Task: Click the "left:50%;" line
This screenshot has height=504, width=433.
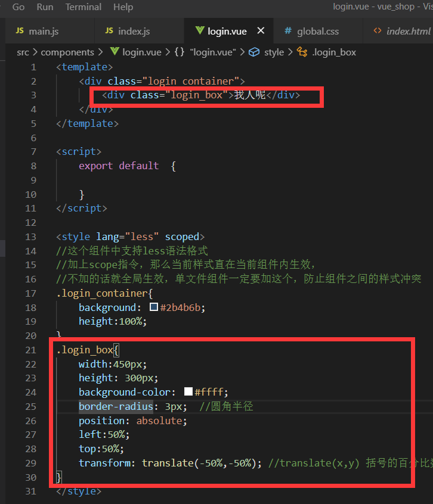Action: click(104, 434)
